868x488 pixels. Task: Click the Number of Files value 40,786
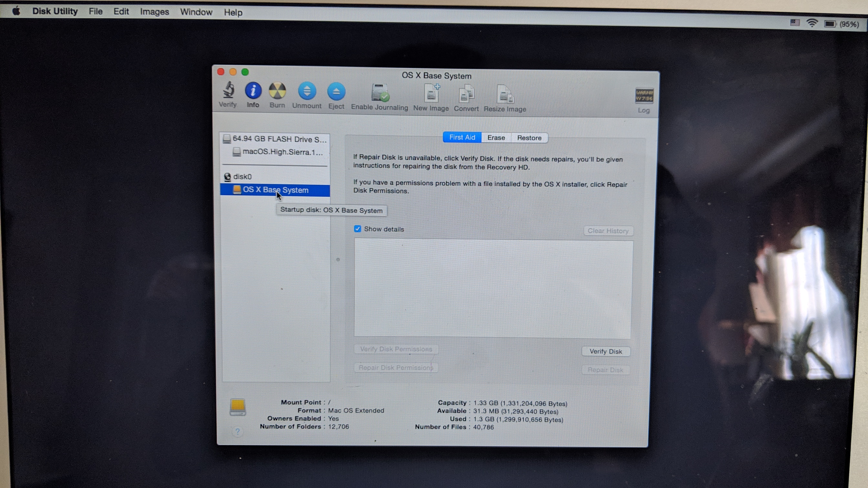click(483, 427)
